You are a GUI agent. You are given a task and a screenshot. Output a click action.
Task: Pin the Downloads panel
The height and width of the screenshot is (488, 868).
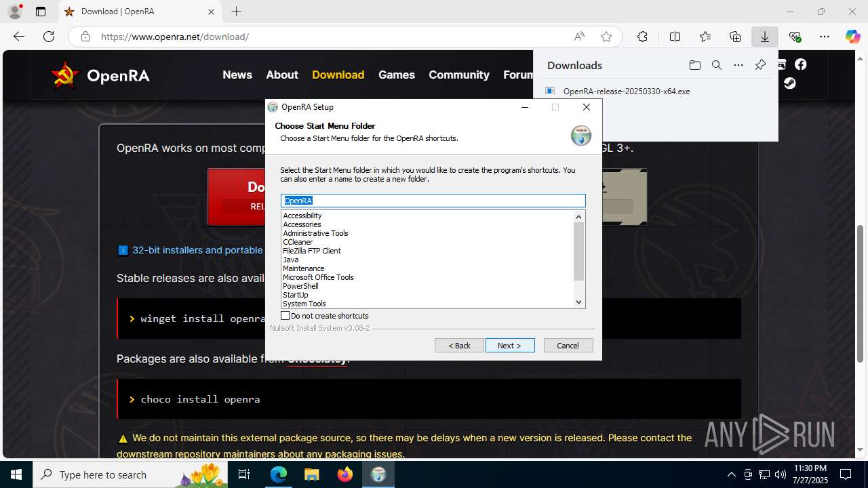pyautogui.click(x=760, y=65)
